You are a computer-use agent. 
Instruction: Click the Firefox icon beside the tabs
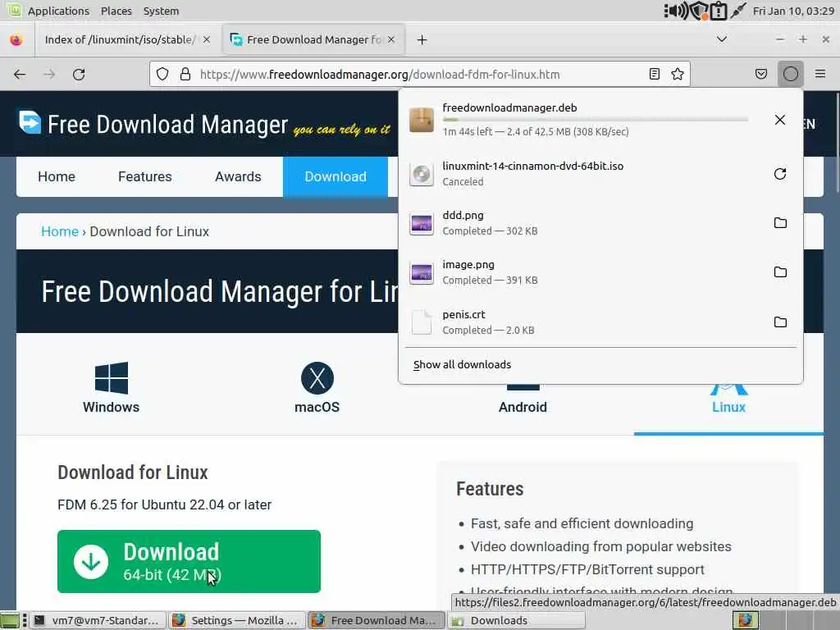click(x=16, y=39)
